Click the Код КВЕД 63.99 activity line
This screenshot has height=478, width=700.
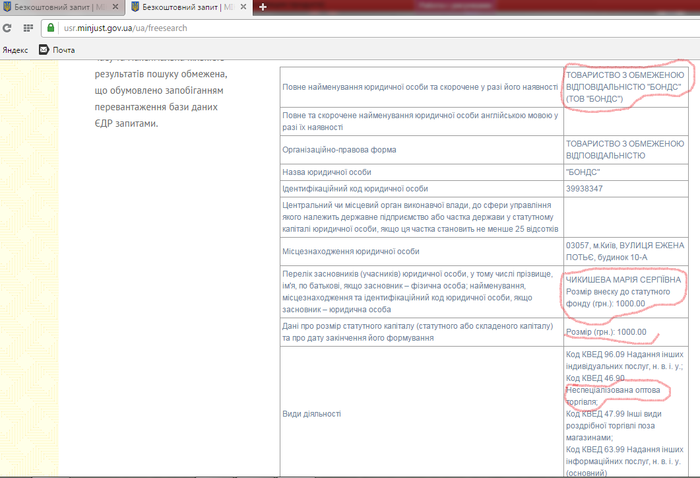click(625, 461)
